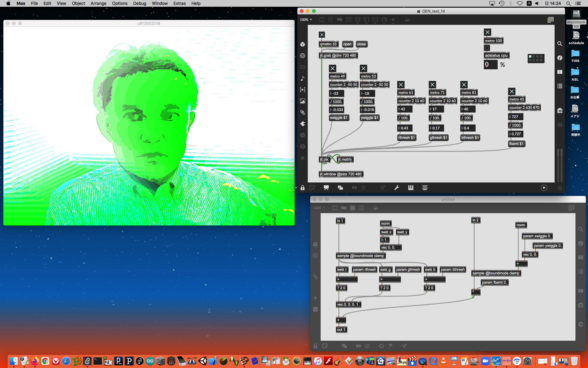Enter presentation mode in bottom toolbar

pos(326,188)
